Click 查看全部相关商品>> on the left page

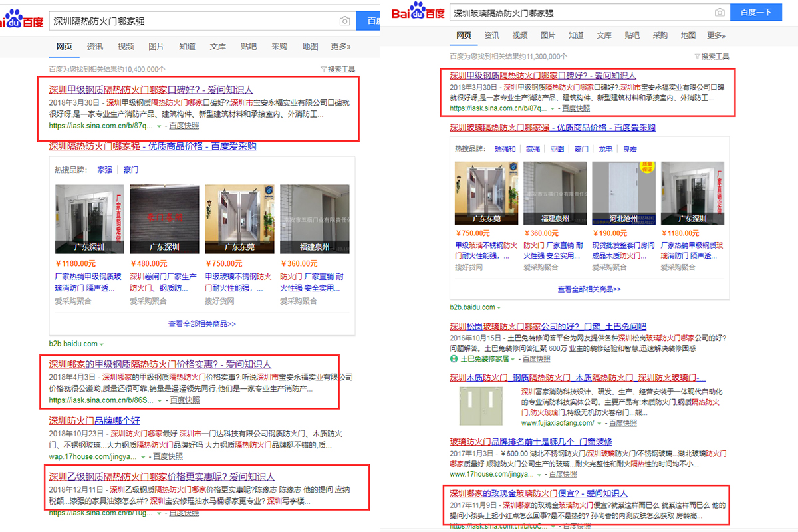coord(202,324)
